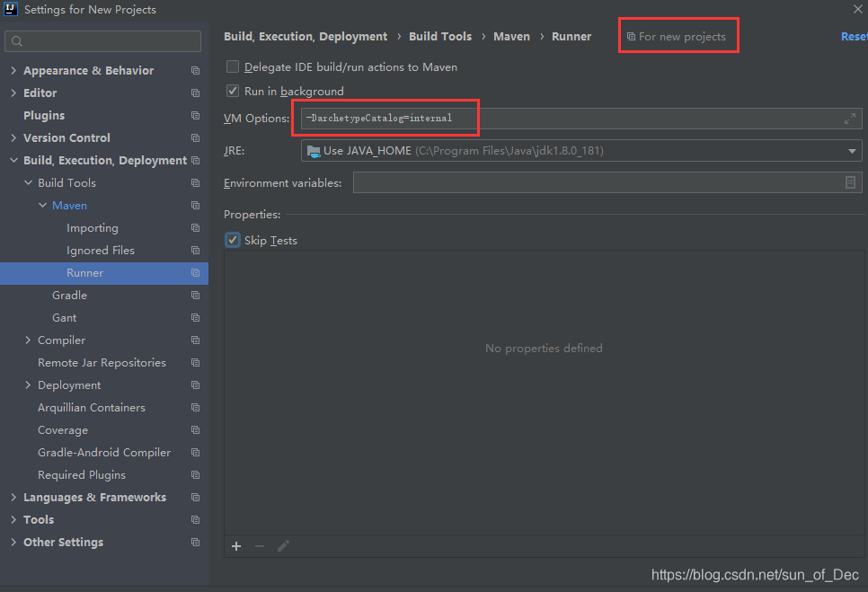Click the project-level icon beside Appearance & Behavior
Viewport: 868px width, 592px height.
pos(195,70)
